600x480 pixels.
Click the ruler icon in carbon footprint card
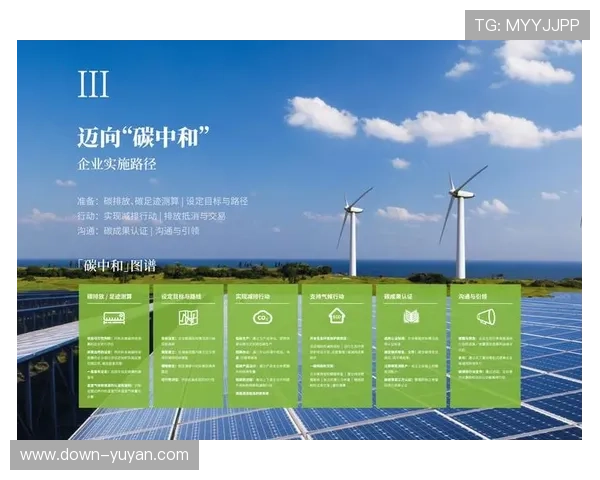tap(113, 318)
